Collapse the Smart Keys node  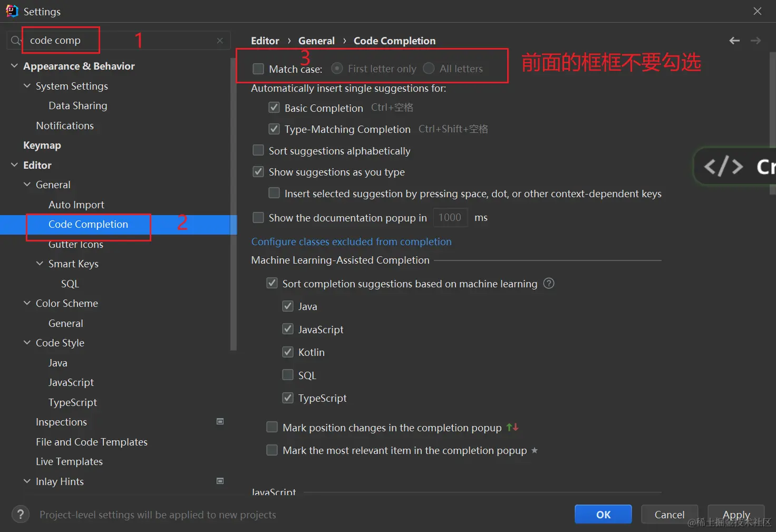tap(40, 264)
